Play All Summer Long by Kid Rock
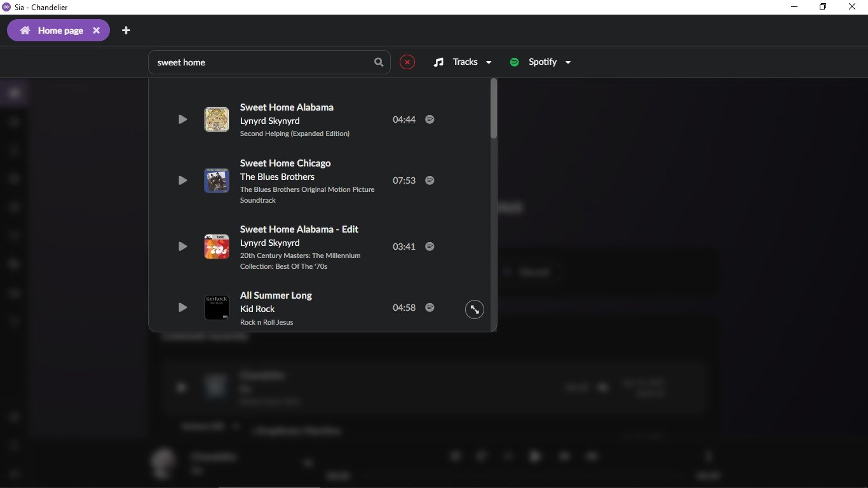Viewport: 868px width, 488px height. (x=183, y=308)
